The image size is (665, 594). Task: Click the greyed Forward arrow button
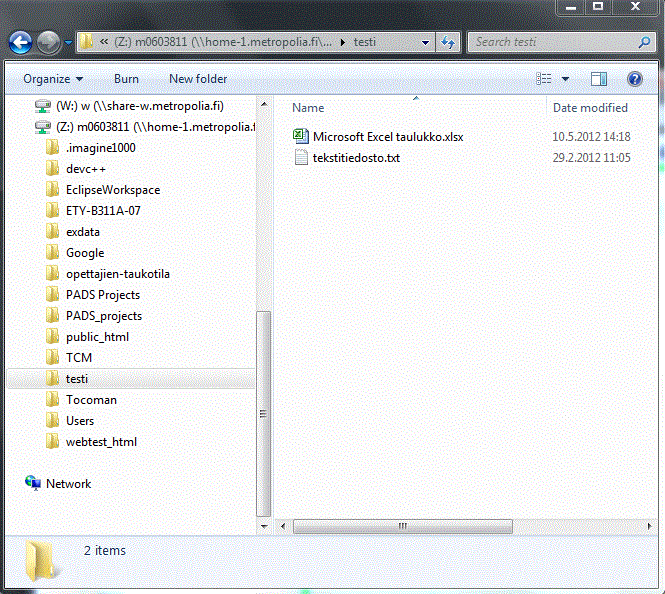tap(48, 42)
